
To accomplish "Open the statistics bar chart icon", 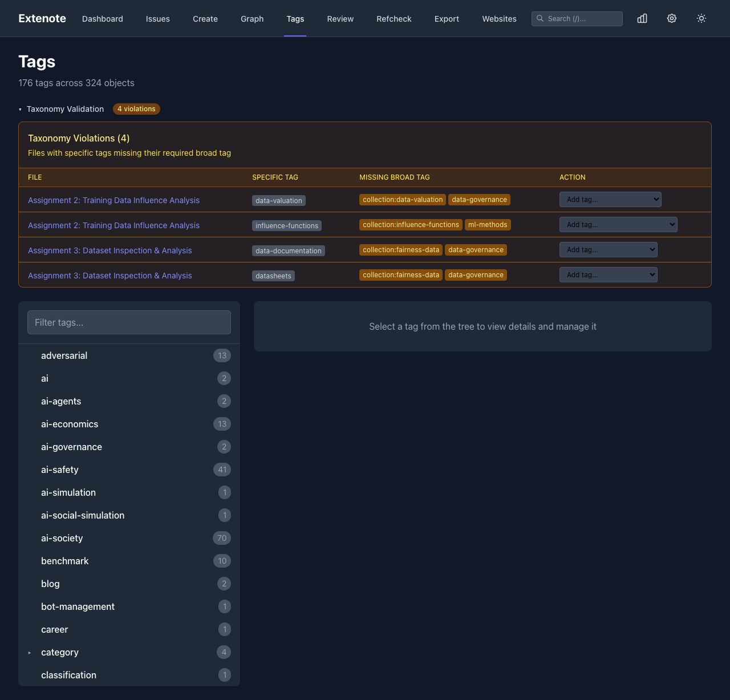I will [x=642, y=18].
